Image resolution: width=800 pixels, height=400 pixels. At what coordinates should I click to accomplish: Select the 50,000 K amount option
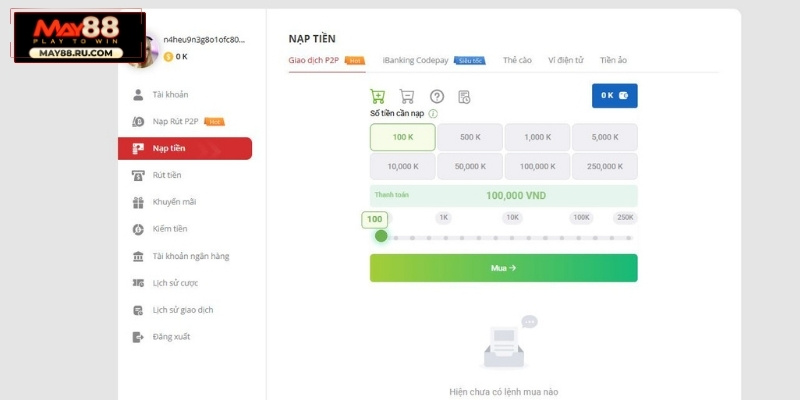coord(470,166)
